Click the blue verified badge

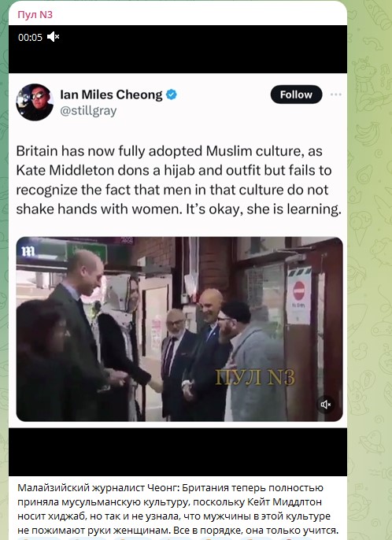pyautogui.click(x=171, y=94)
